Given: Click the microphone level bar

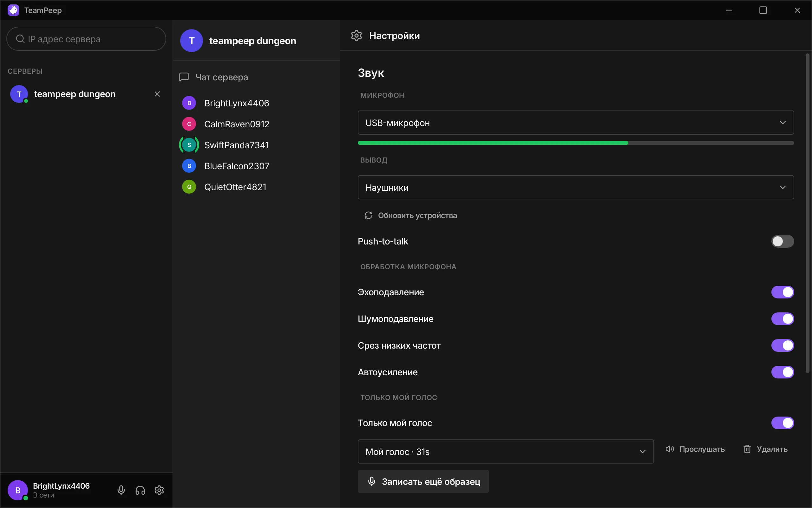Looking at the screenshot, I should coord(576,143).
